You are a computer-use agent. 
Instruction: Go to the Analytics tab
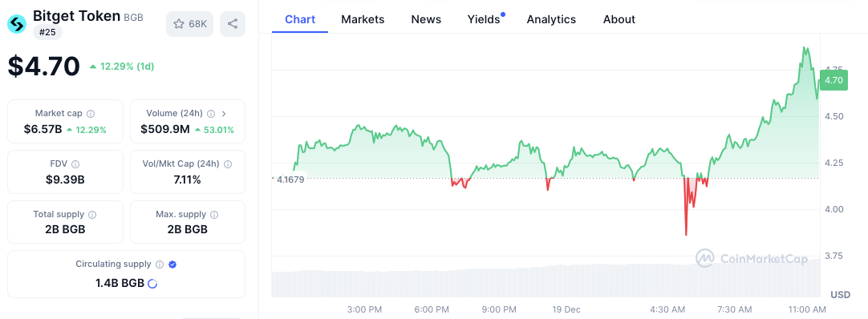pos(551,19)
